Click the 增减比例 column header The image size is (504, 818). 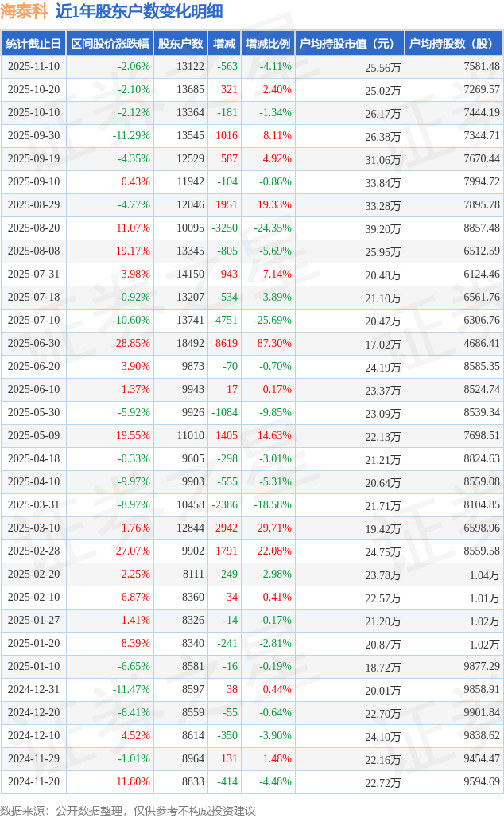(268, 44)
